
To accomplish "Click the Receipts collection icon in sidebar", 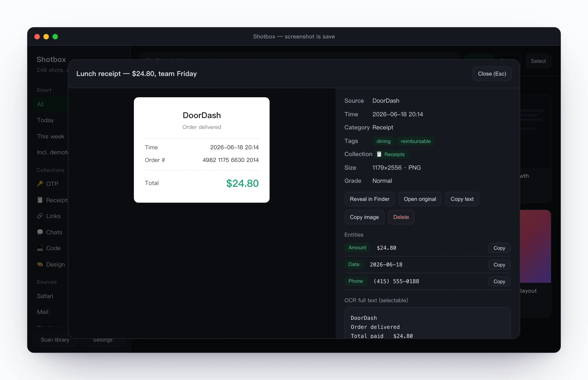I will (40, 200).
